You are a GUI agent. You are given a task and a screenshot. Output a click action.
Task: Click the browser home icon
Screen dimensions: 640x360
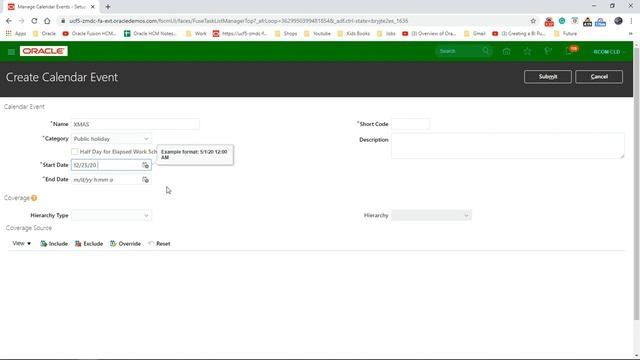[47, 21]
